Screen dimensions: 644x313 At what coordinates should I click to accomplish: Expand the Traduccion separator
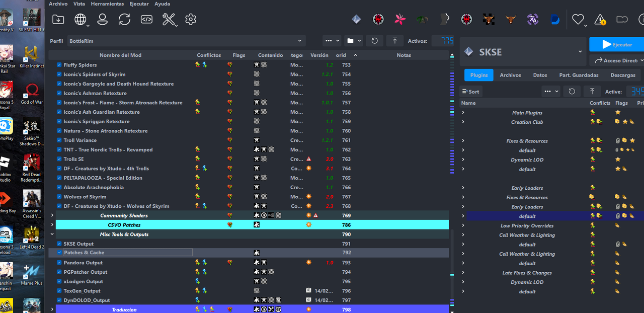point(52,309)
